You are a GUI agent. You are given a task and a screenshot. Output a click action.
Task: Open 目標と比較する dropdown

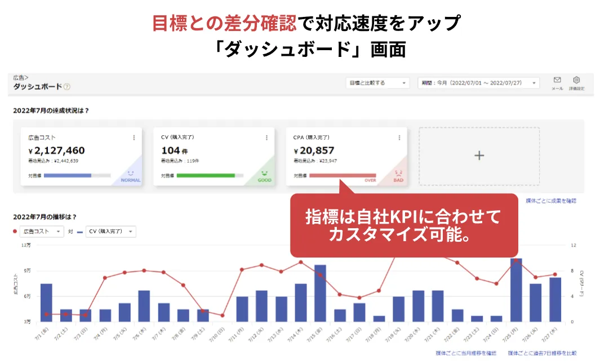377,83
